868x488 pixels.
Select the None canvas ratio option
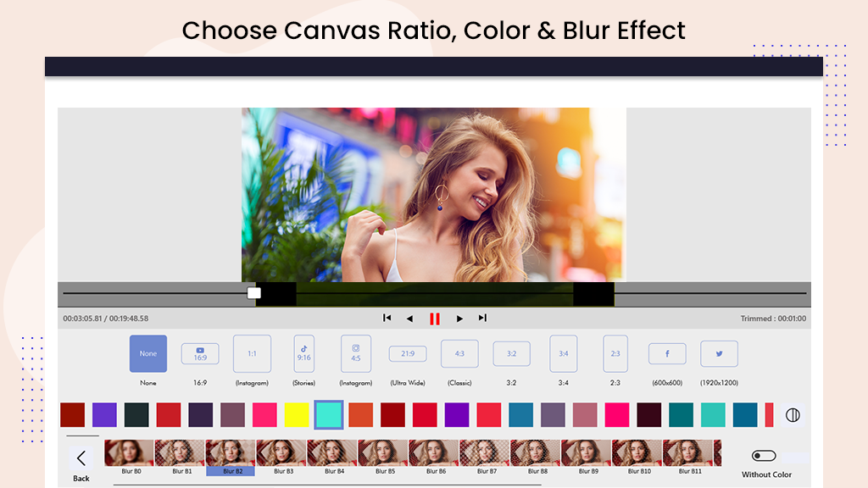147,353
